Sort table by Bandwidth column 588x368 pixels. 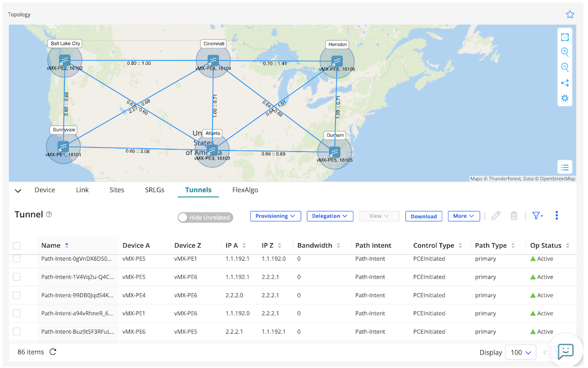[x=338, y=245]
